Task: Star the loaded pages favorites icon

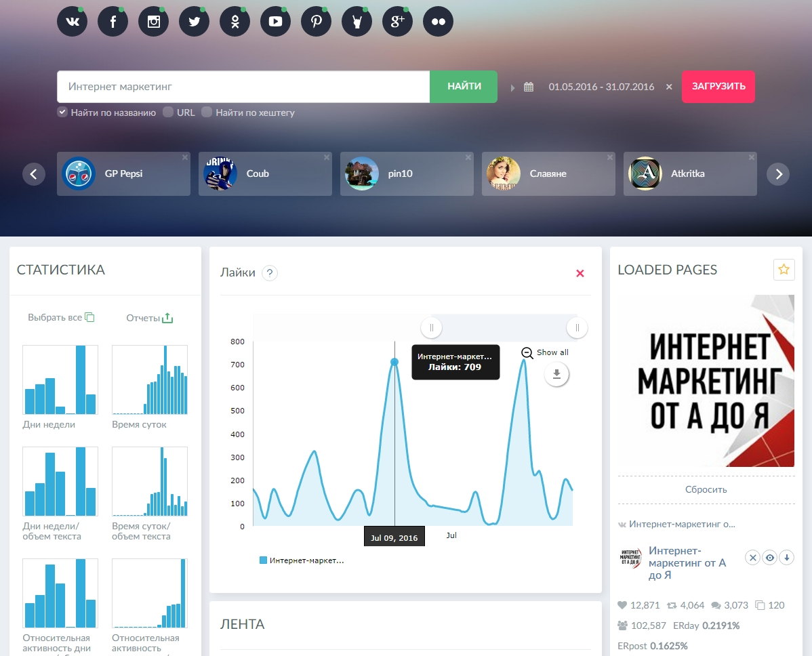Action: [784, 270]
